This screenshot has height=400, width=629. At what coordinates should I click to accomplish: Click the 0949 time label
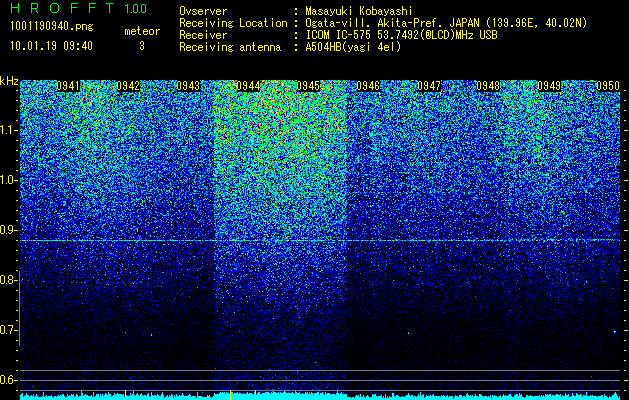[549, 86]
